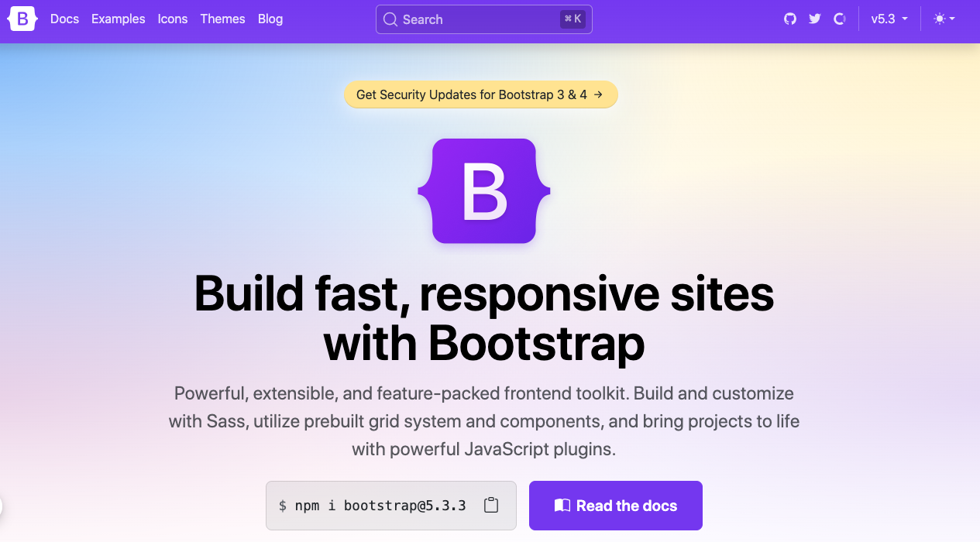This screenshot has width=980, height=542.
Task: Click the book icon inside Read the docs
Action: (564, 505)
